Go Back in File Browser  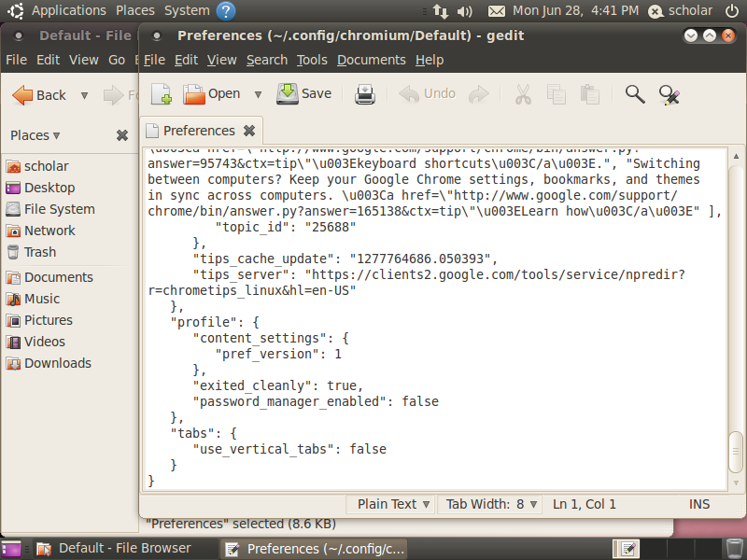[x=39, y=95]
